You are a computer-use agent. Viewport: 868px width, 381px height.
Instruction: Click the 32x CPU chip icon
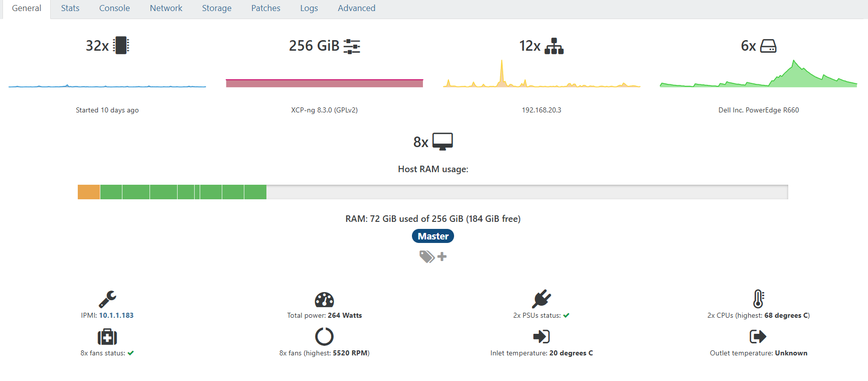pos(121,46)
